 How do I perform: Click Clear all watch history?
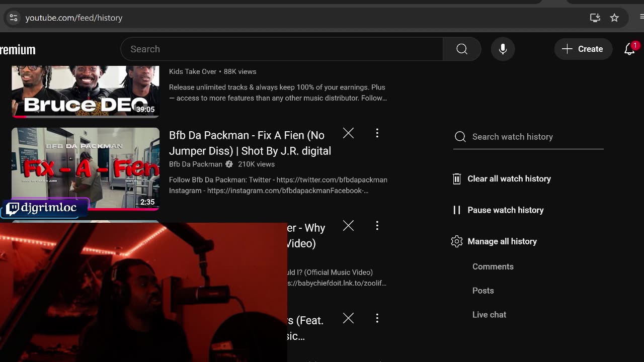click(509, 178)
